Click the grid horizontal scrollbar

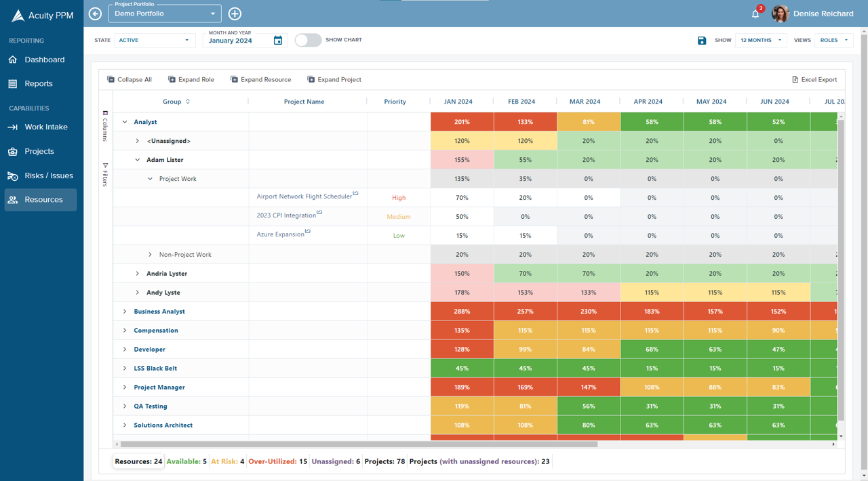358,444
